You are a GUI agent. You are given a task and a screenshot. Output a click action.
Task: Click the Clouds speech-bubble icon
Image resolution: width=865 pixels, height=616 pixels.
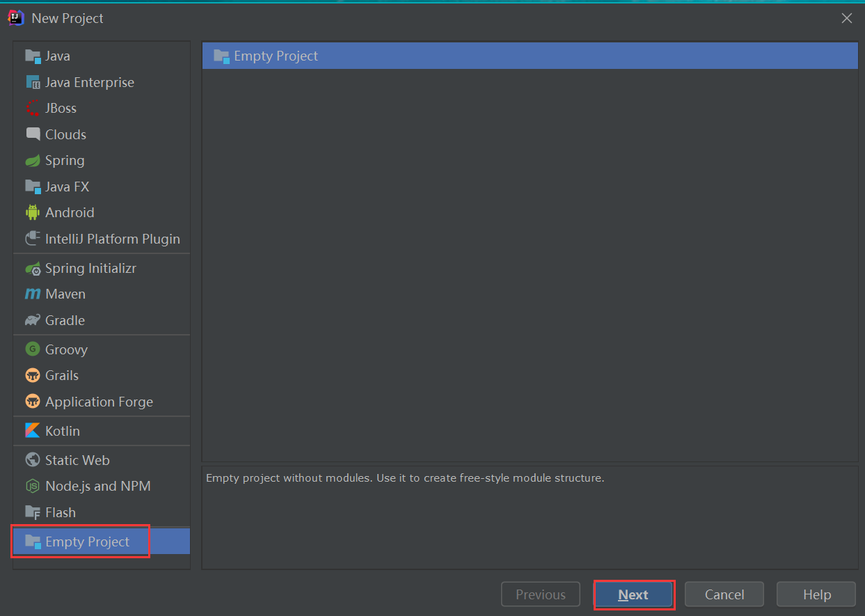(33, 134)
